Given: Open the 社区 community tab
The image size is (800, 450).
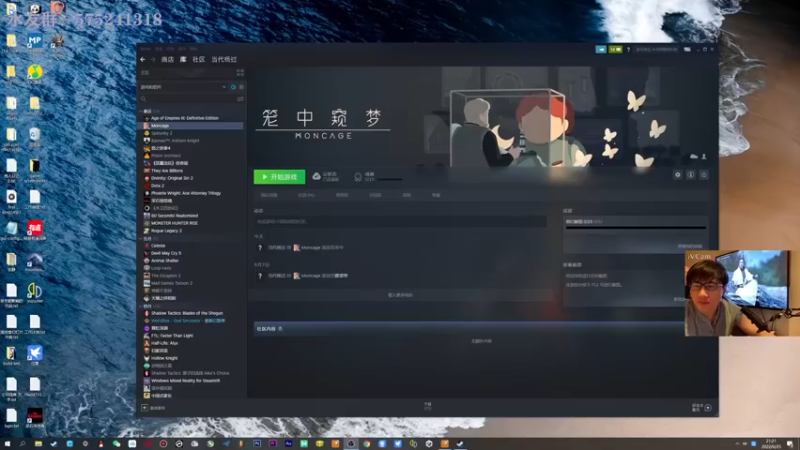Looking at the screenshot, I should coord(198,60).
